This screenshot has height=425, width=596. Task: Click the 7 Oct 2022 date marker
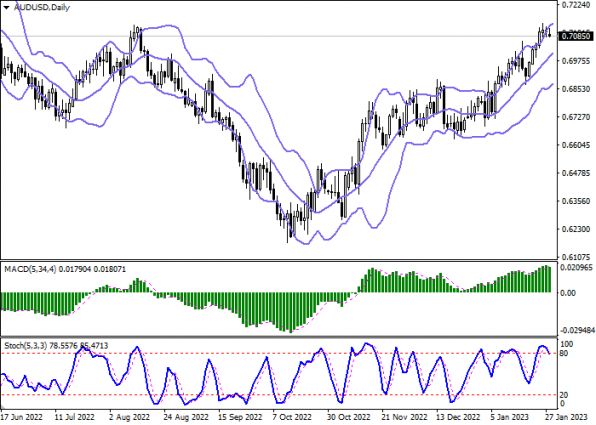(293, 417)
